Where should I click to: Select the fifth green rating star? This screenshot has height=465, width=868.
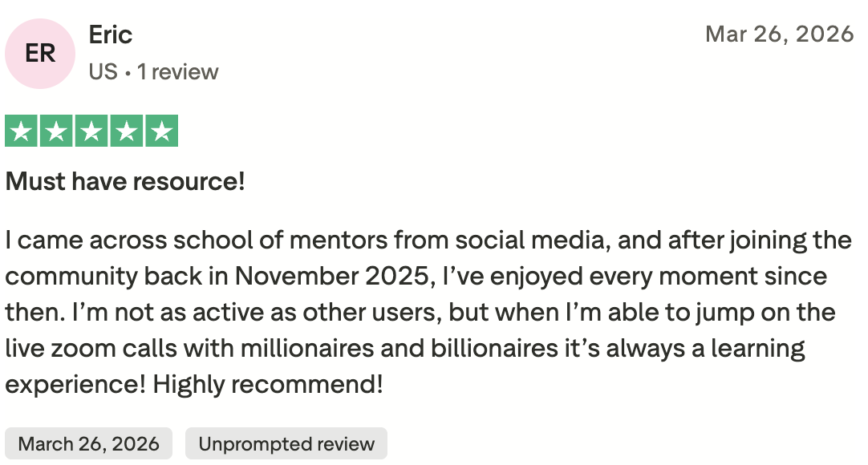click(161, 131)
